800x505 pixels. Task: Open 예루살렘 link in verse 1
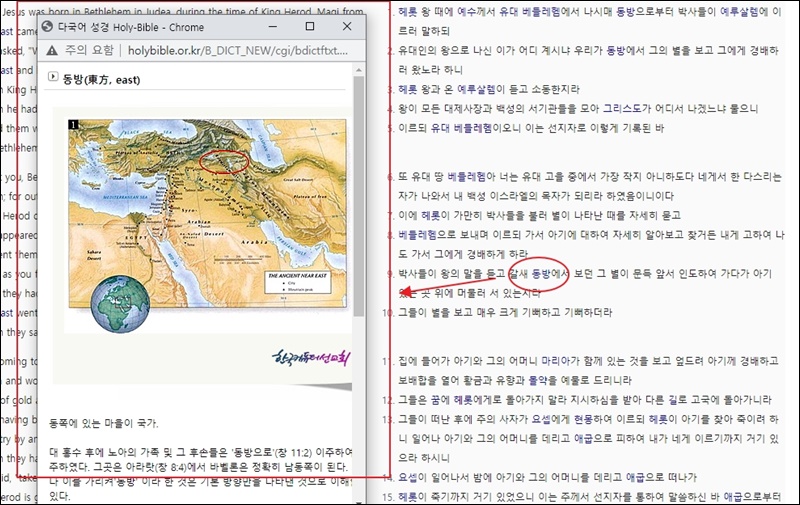click(739, 12)
